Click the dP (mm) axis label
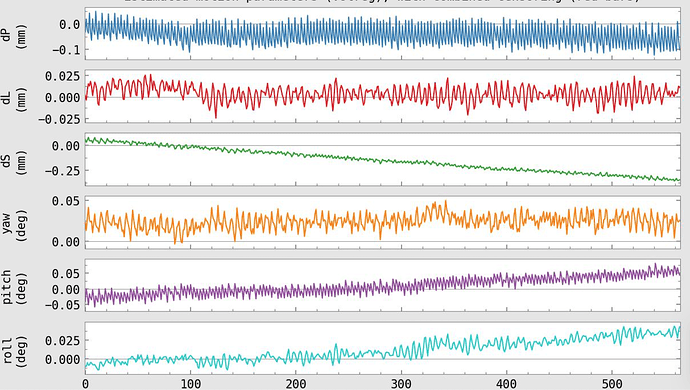 [13, 36]
